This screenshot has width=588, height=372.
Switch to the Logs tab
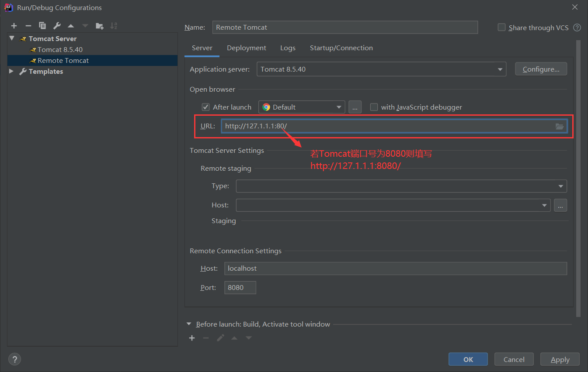point(288,48)
